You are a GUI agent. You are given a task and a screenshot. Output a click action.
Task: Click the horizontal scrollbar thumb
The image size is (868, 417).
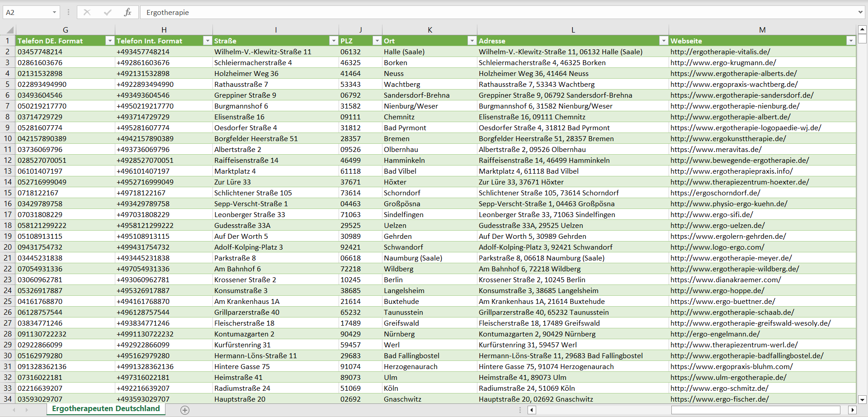pyautogui.click(x=755, y=410)
